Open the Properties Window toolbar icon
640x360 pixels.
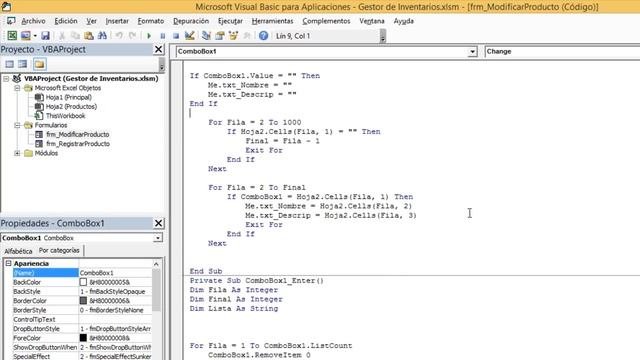pyautogui.click(x=220, y=36)
